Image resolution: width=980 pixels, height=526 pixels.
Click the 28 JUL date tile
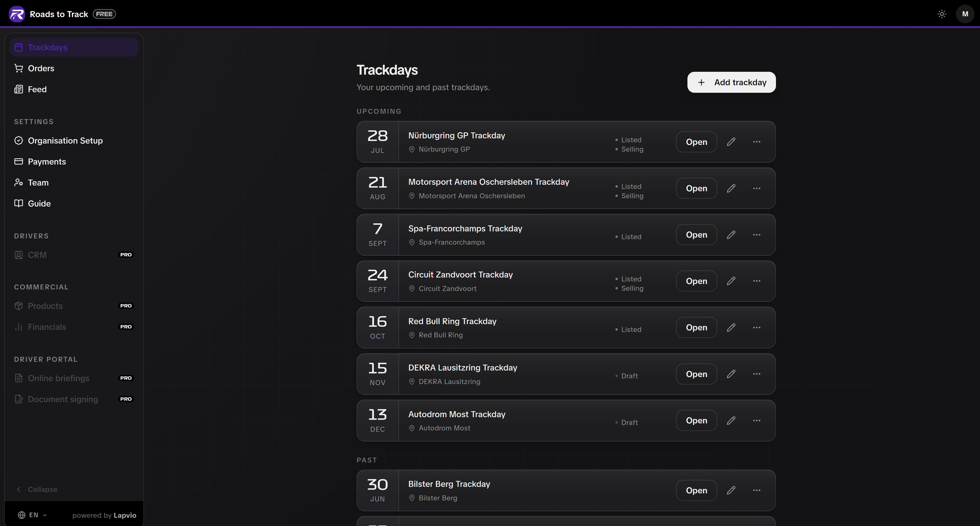click(x=378, y=142)
